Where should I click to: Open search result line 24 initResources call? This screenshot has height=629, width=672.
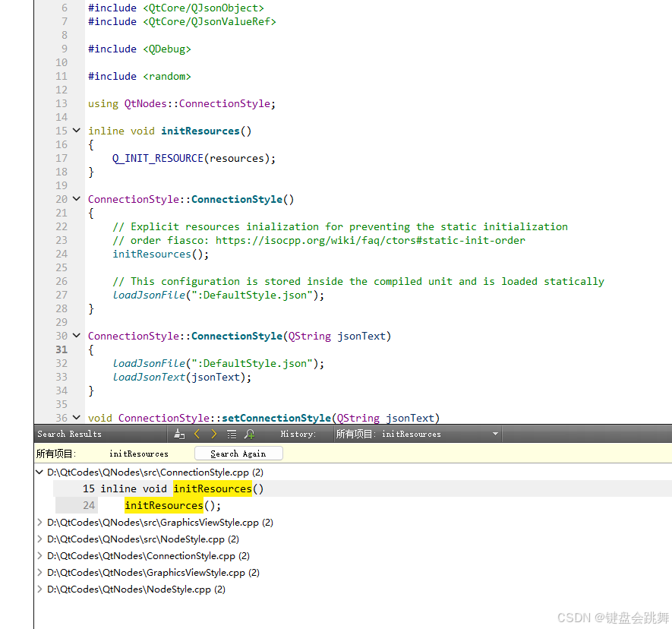click(362, 505)
